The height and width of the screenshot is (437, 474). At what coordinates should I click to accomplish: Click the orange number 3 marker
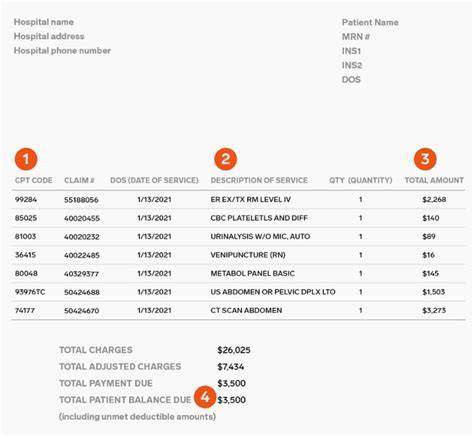[x=425, y=159]
